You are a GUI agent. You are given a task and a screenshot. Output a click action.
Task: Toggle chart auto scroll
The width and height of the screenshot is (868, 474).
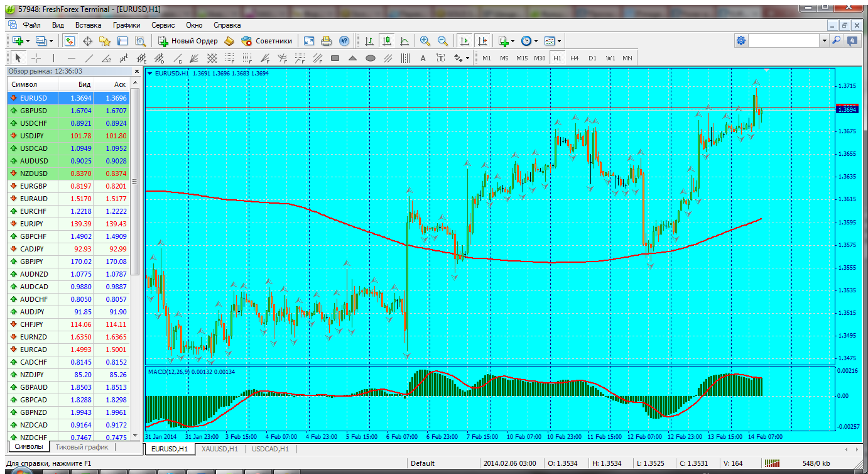pyautogui.click(x=464, y=41)
